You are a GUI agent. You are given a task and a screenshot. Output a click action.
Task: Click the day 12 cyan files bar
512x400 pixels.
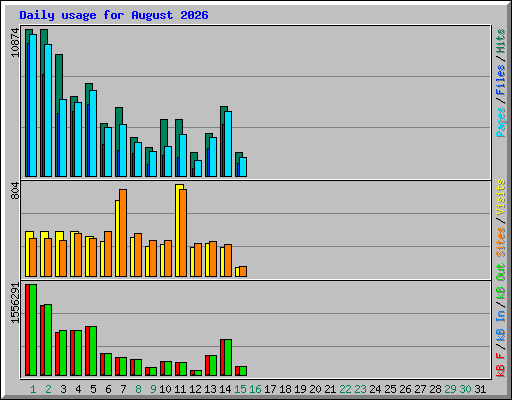[x=198, y=169]
